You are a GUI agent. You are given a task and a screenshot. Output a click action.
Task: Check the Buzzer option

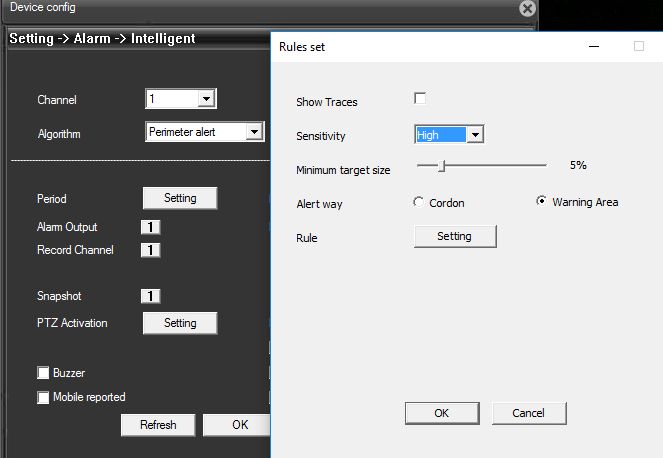tap(43, 373)
